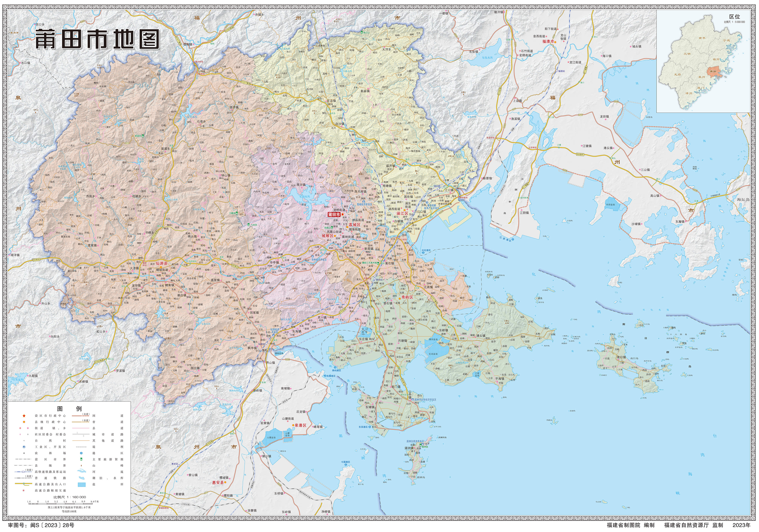
Task: Click the blue anchor port area legend icon
Action: (81, 453)
